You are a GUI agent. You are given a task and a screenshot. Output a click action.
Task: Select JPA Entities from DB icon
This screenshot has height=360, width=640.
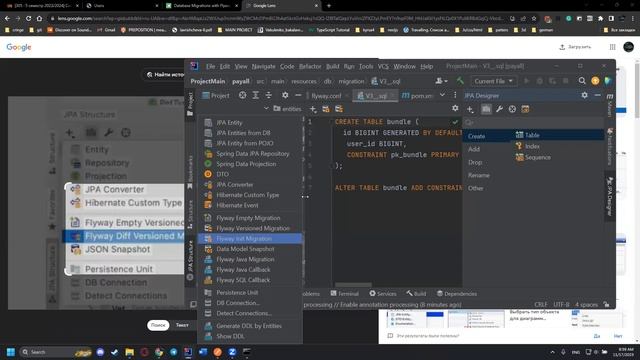pos(208,133)
